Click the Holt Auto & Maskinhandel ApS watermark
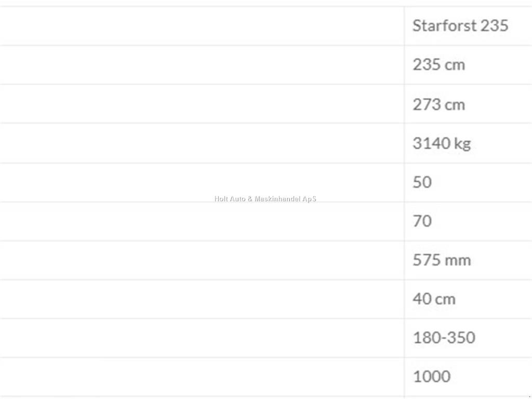Viewport: 532px width, 399px height. 265,199
